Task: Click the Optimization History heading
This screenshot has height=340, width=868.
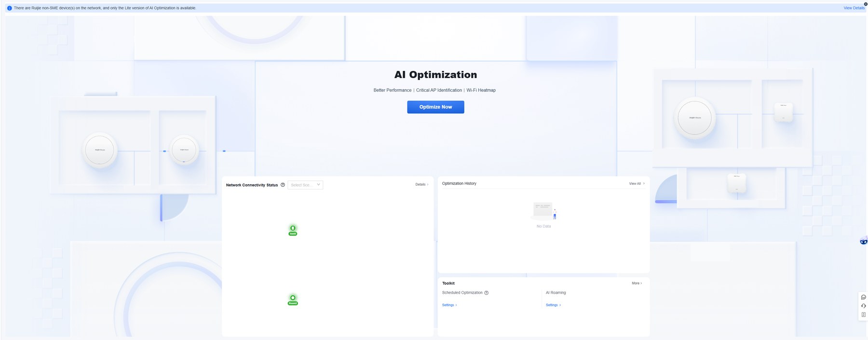Action: (x=459, y=184)
